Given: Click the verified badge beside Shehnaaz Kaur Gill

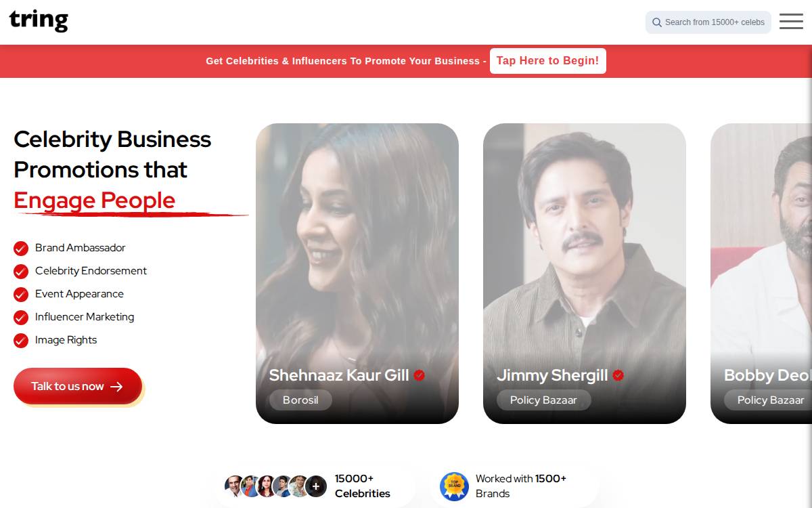Looking at the screenshot, I should pyautogui.click(x=419, y=375).
